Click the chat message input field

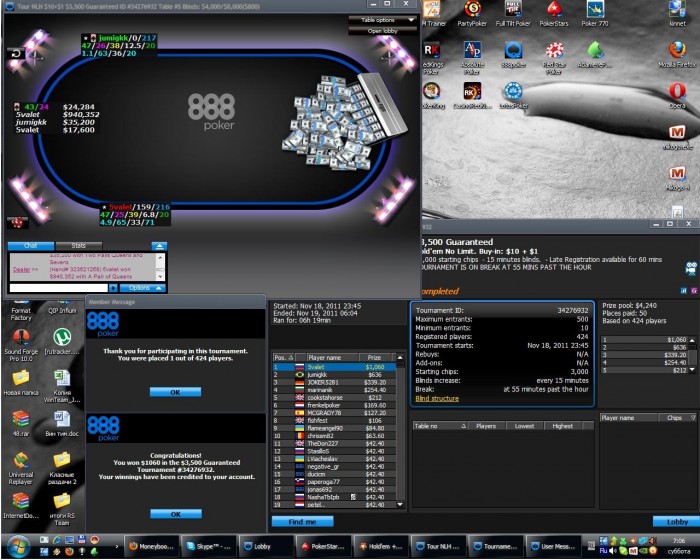58,288
